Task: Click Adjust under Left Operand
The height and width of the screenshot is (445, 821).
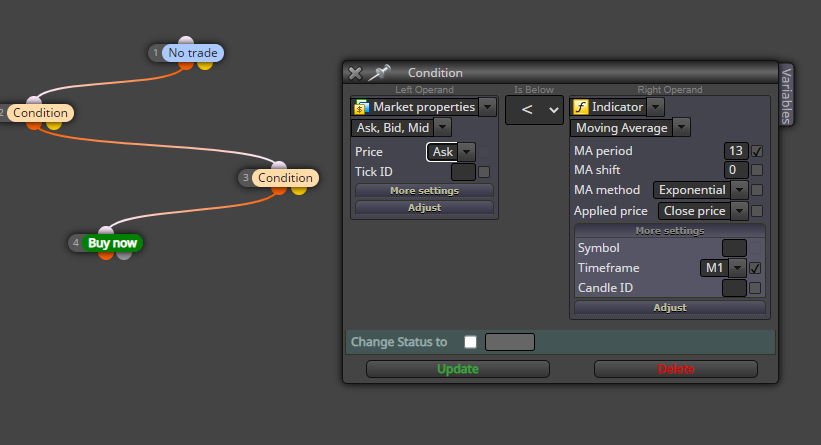Action: [425, 207]
